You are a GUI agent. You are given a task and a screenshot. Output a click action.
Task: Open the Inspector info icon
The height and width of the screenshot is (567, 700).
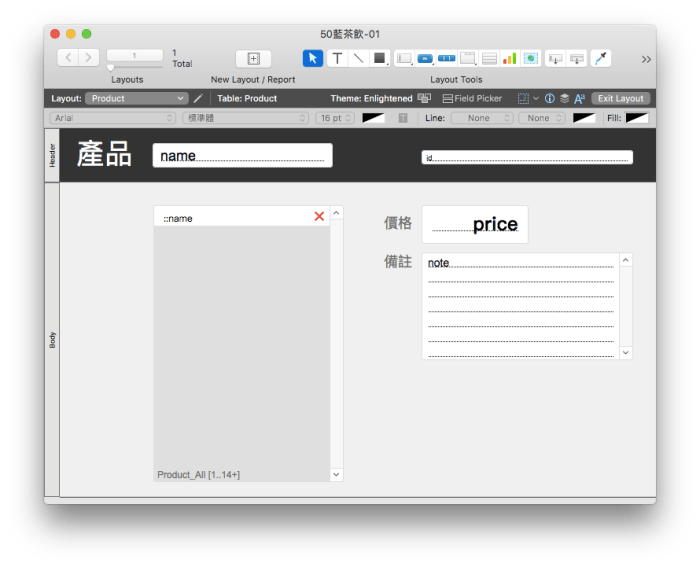point(550,99)
